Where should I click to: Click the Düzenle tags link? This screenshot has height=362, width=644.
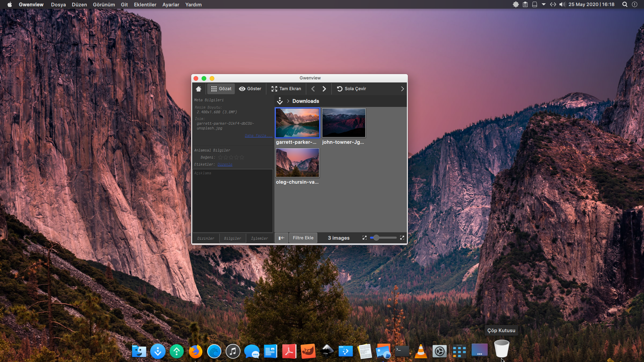[225, 164]
